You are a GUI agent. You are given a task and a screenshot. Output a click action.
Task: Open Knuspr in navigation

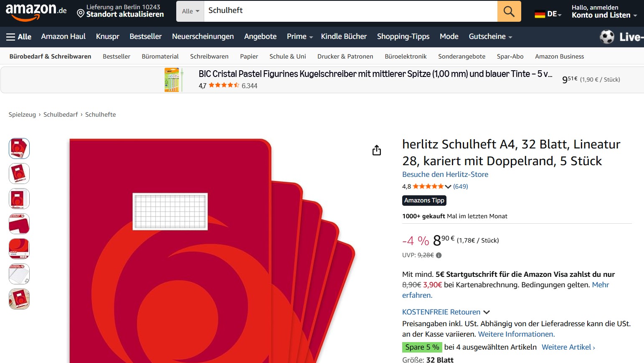click(107, 36)
